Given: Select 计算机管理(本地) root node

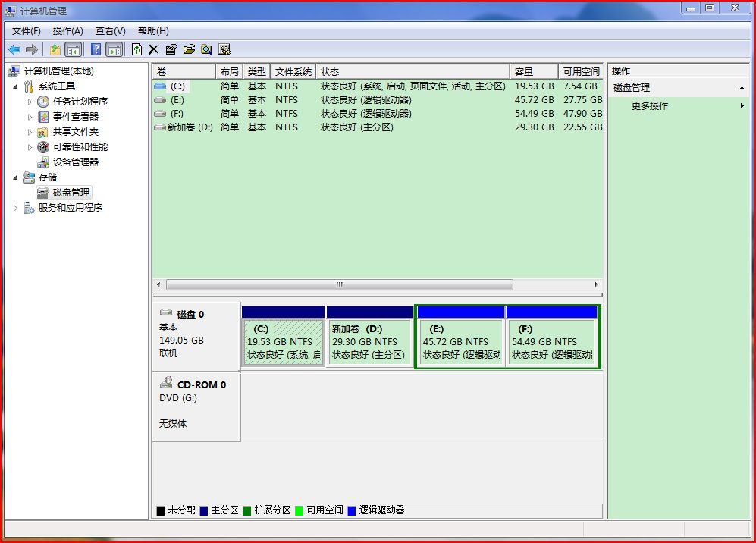Looking at the screenshot, I should click(59, 71).
